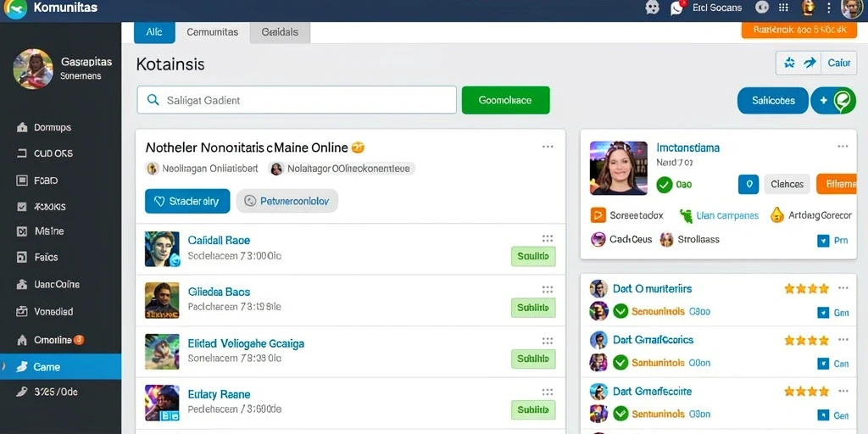Toggle the Pm blue checkbox
The height and width of the screenshot is (434, 868).
click(822, 240)
